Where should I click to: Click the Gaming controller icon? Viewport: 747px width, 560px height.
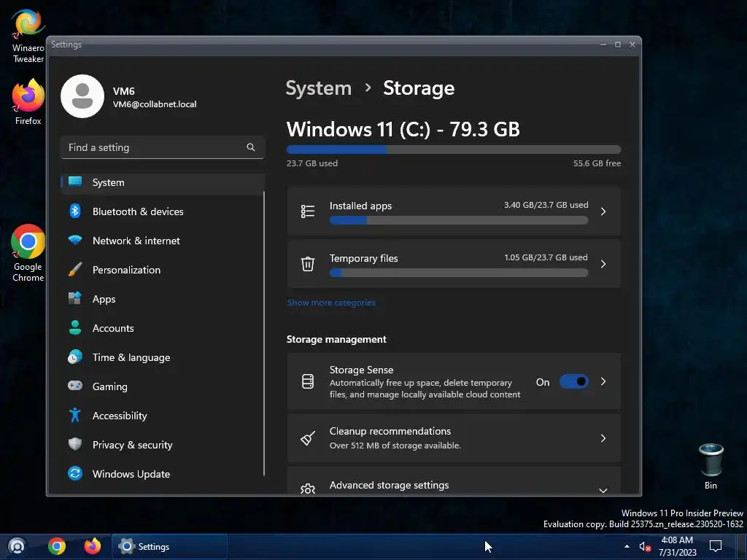click(75, 386)
